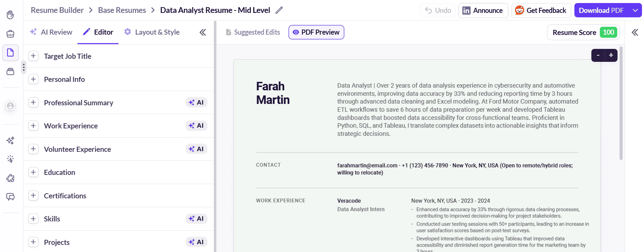644x252 pixels.
Task: Open the Resume Score button
Action: point(584,32)
